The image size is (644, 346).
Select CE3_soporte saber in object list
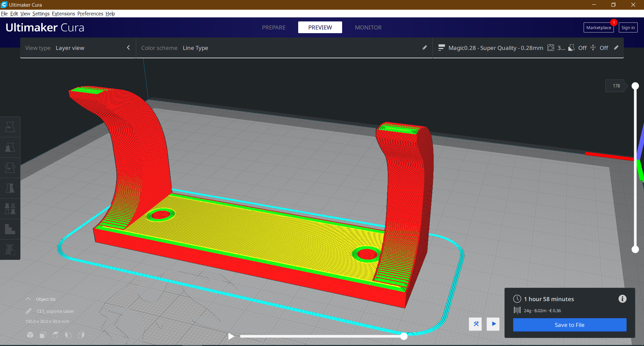(55, 311)
